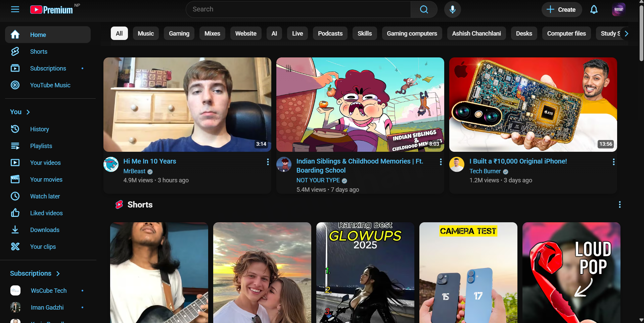The width and height of the screenshot is (644, 323).
Task: Click the Playlists icon
Action: (15, 146)
